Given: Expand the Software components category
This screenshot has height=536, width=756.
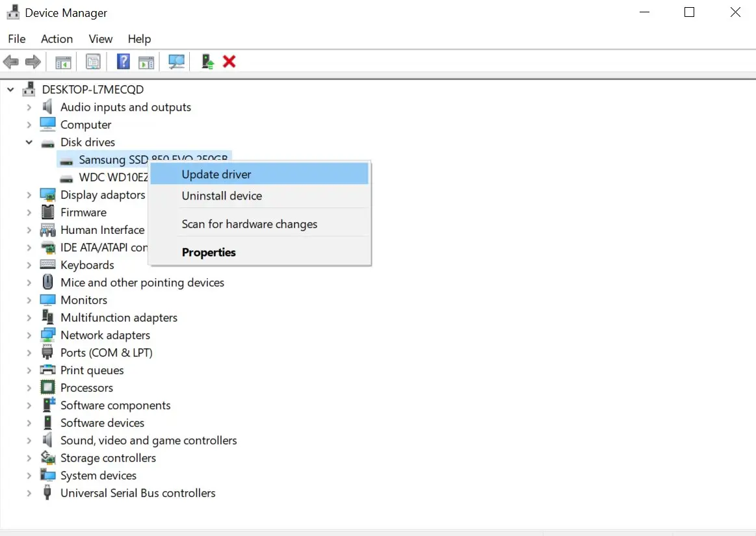Looking at the screenshot, I should pyautogui.click(x=29, y=405).
